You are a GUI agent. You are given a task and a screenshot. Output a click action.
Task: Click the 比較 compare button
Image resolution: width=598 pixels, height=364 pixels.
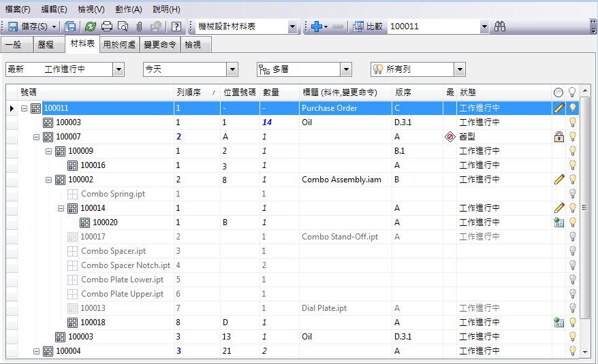click(x=368, y=27)
